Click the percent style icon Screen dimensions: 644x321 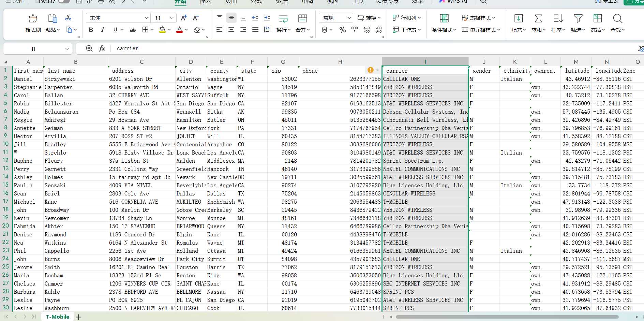click(343, 30)
